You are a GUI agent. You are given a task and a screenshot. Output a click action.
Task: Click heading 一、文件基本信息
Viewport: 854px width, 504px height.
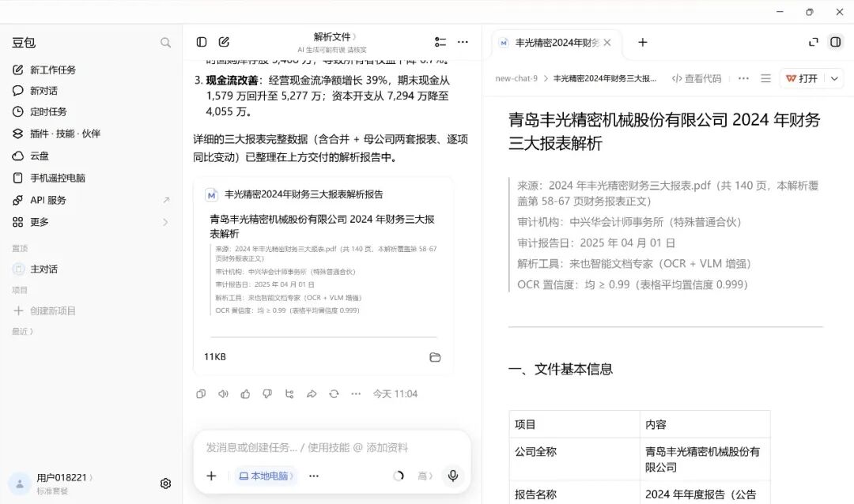pyautogui.click(x=561, y=369)
